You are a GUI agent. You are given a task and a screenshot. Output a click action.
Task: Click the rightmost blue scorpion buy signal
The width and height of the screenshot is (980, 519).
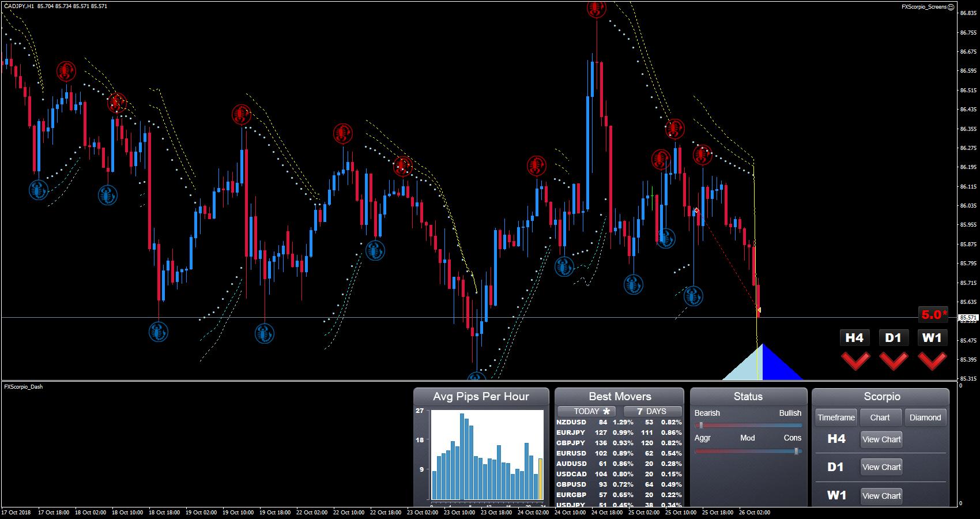coord(693,296)
